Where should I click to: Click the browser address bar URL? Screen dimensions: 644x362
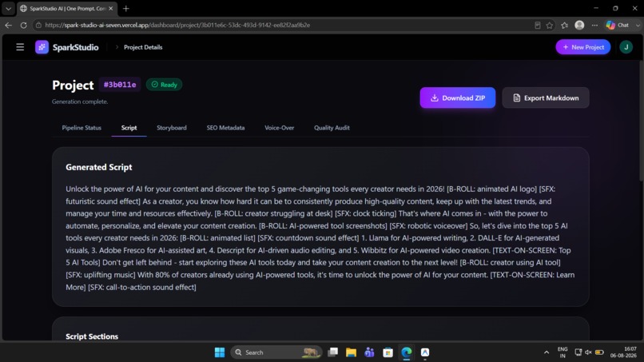pyautogui.click(x=177, y=25)
